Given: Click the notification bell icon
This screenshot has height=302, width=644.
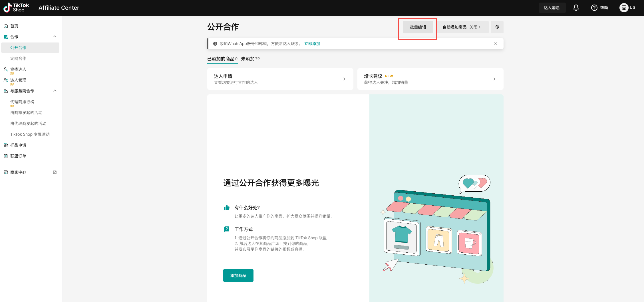Looking at the screenshot, I should click(x=576, y=8).
